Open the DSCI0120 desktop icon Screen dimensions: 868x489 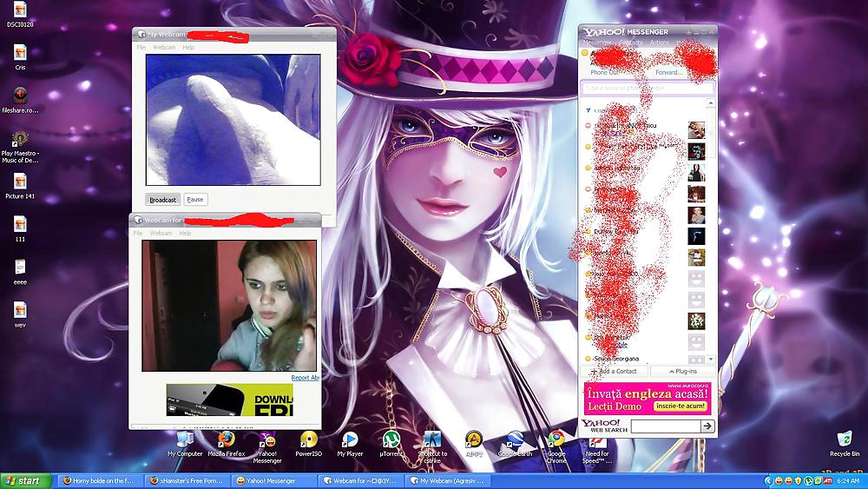tap(20, 14)
